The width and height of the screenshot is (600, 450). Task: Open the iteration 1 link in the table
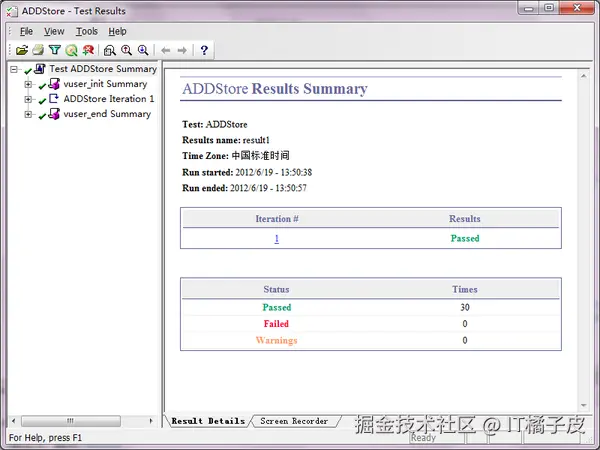click(x=277, y=238)
